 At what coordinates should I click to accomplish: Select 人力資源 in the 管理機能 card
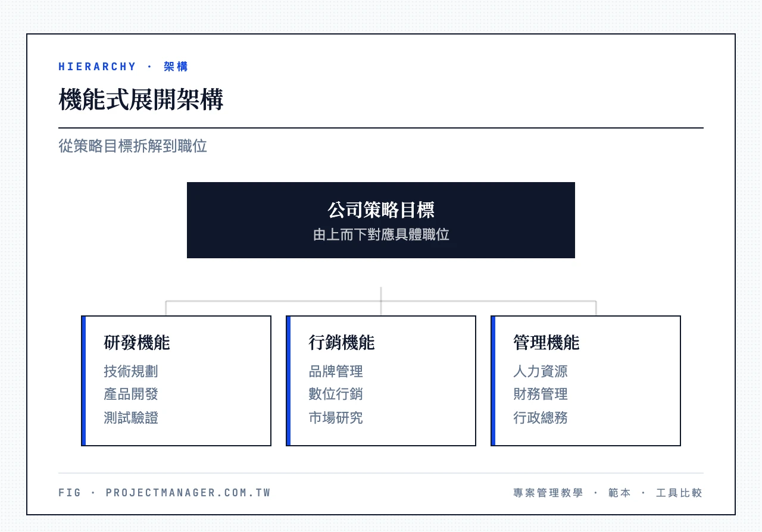[541, 371]
